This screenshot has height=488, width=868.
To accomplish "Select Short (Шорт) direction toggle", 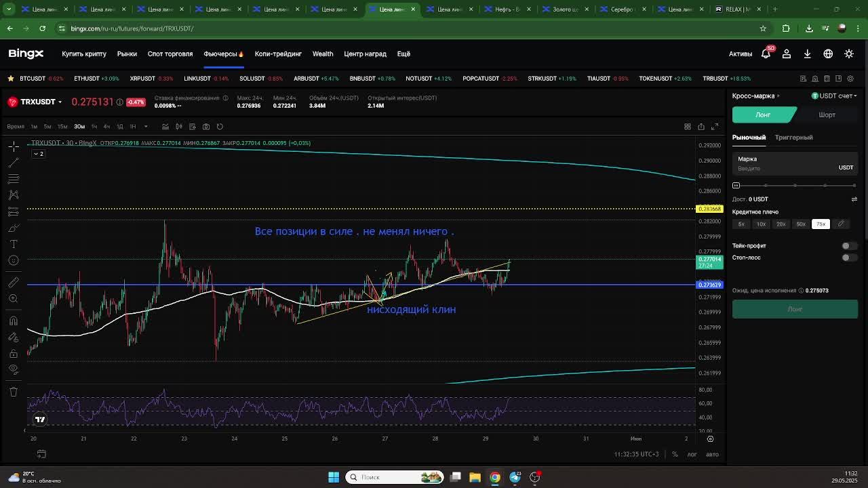I will [x=827, y=115].
